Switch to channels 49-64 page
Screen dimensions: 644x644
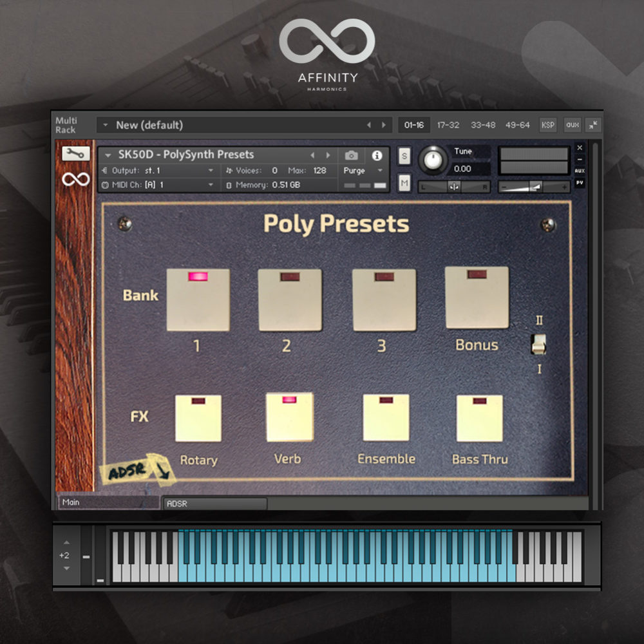[x=518, y=125]
